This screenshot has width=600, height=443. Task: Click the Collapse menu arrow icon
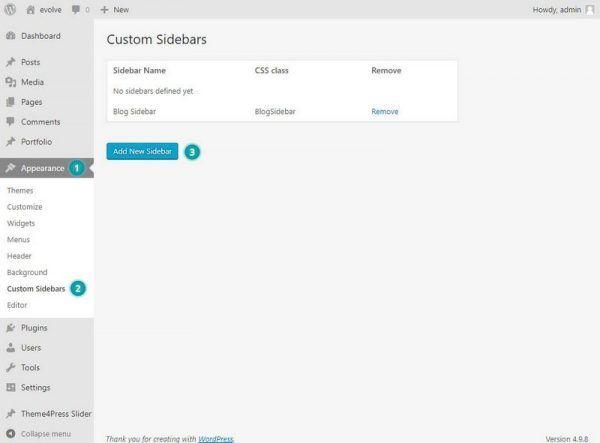point(11,433)
